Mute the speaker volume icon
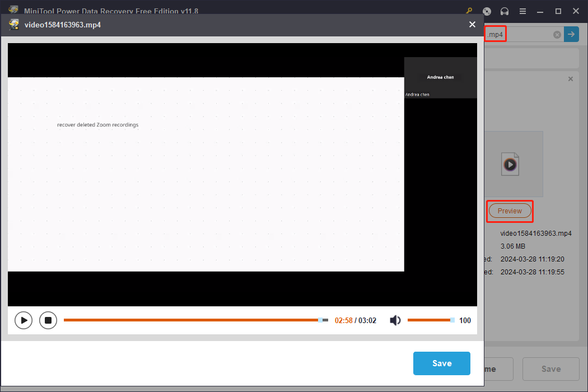Screen dimensions: 588x392 click(395, 320)
